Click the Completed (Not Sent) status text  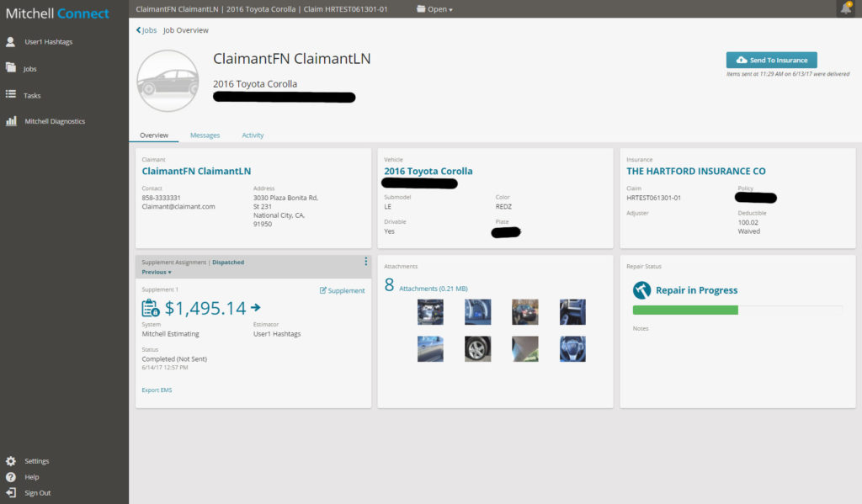(x=174, y=359)
